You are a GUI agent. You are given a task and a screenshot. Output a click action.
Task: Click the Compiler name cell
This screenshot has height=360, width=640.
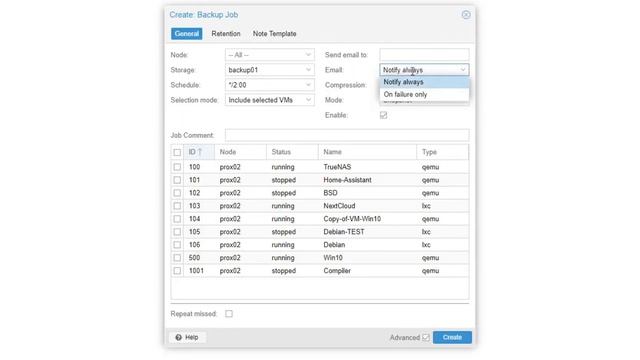click(337, 271)
